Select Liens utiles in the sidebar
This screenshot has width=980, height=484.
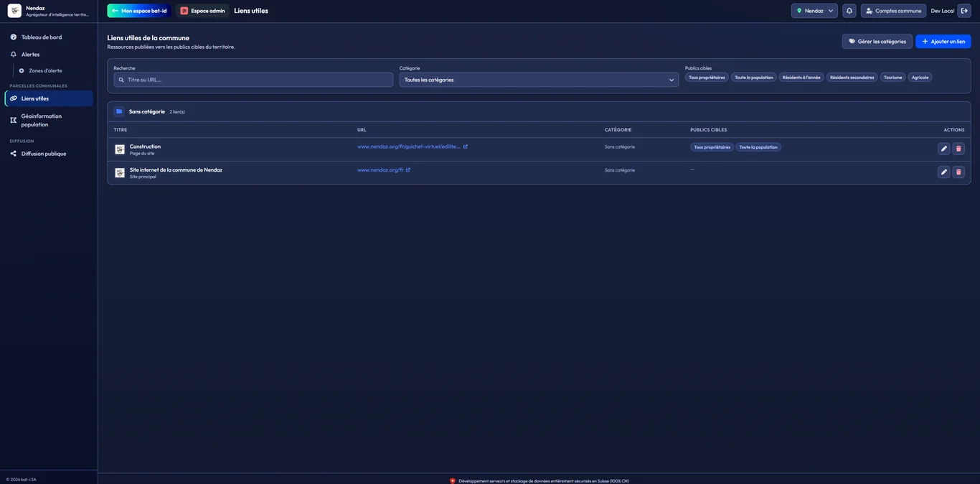click(49, 98)
